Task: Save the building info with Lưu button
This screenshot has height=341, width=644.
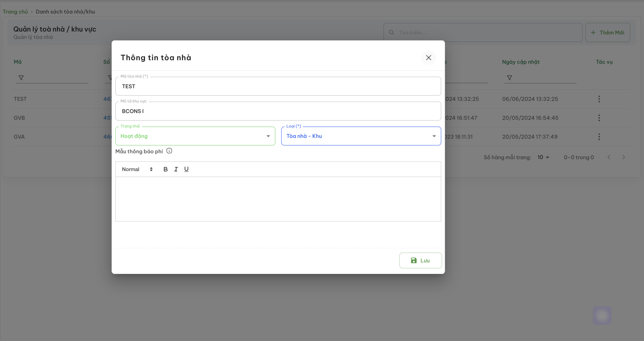Action: tap(421, 260)
